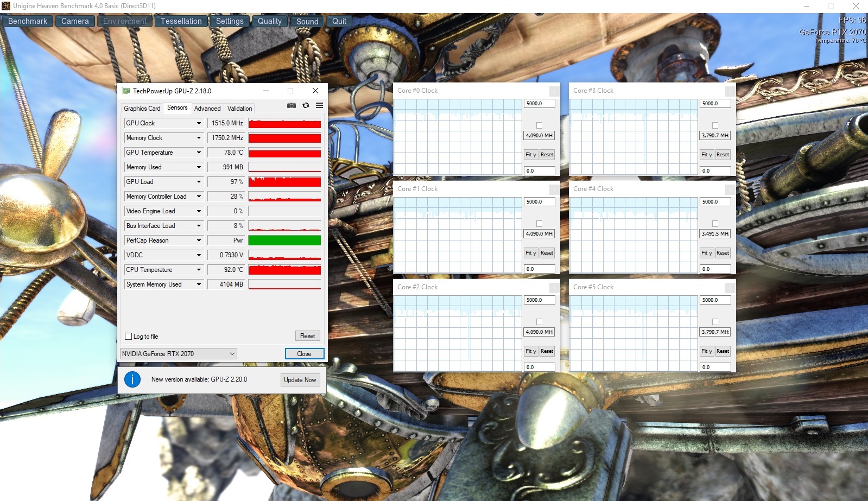Click Core #0 Clock maximum field 5000.0
The width and height of the screenshot is (868, 501).
point(540,104)
